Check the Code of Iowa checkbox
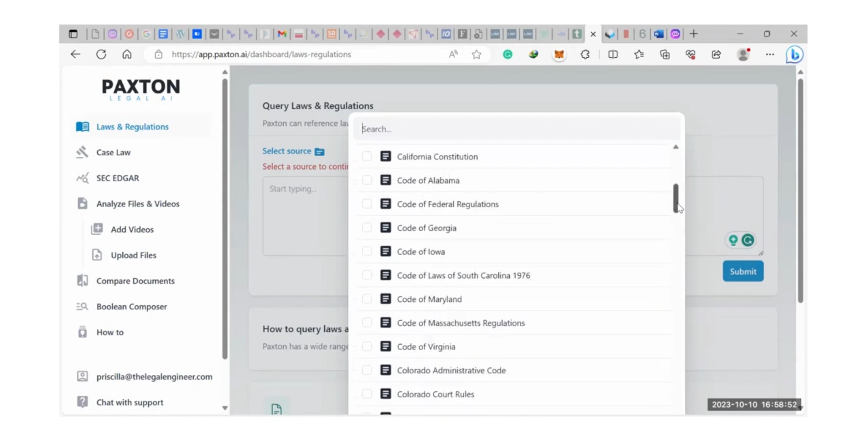 (367, 251)
